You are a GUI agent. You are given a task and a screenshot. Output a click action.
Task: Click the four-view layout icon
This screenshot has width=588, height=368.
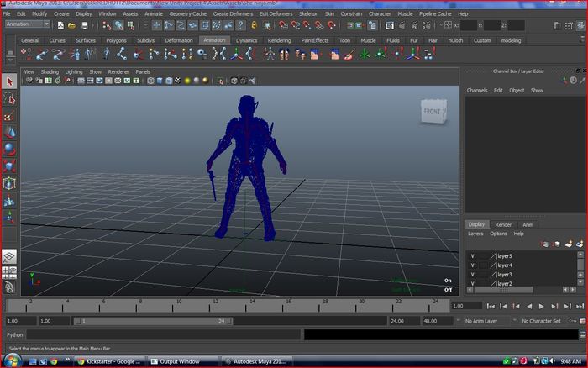[x=9, y=273]
